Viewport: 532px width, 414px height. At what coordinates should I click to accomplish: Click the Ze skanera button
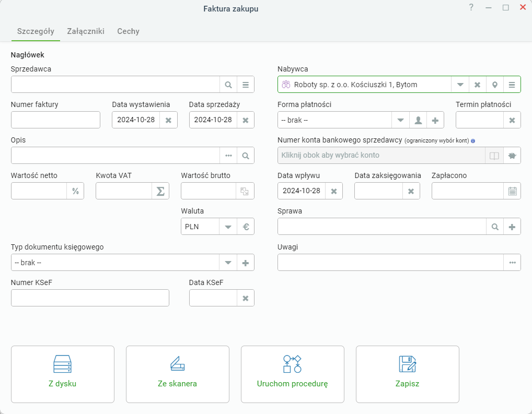178,374
